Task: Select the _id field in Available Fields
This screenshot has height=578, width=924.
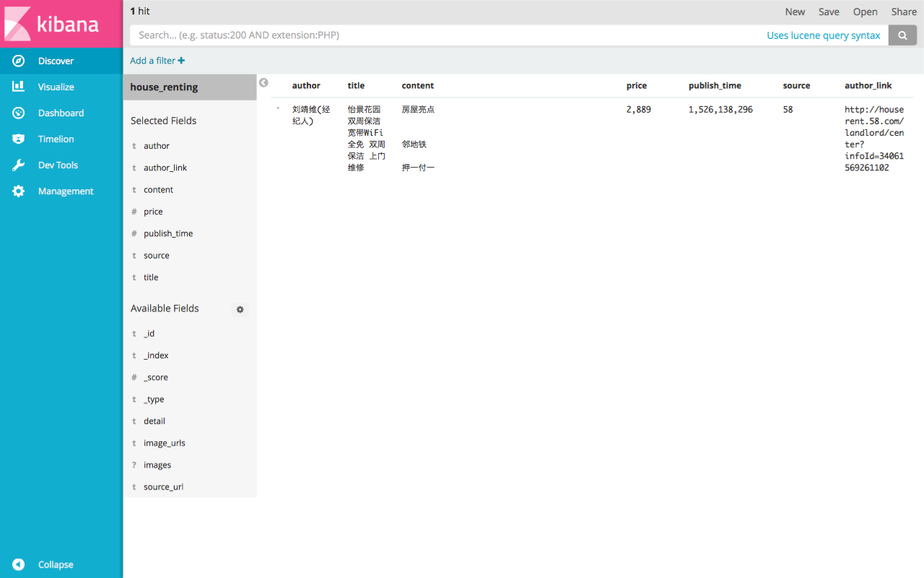Action: (149, 334)
